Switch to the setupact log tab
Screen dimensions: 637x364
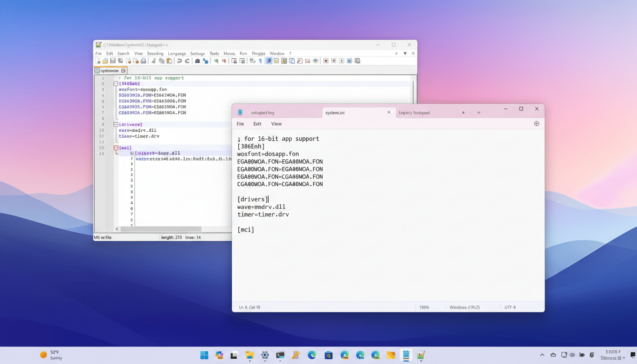[x=264, y=112]
